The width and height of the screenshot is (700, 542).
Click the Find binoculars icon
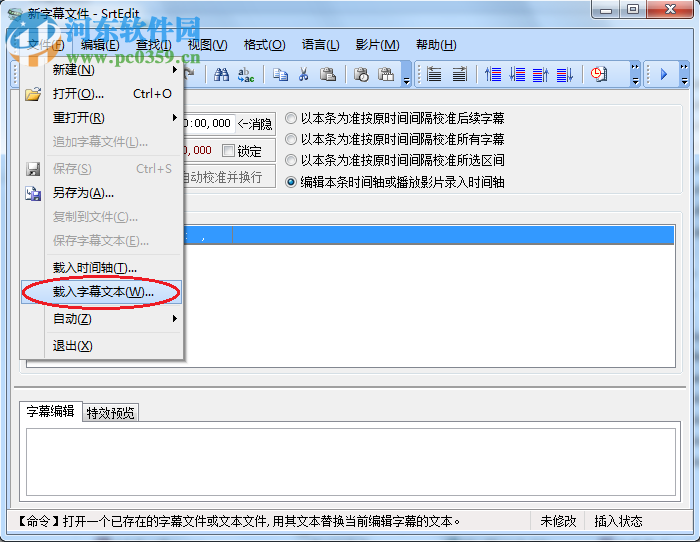[221, 75]
